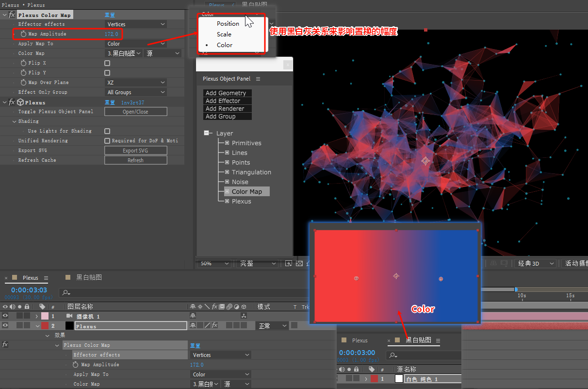The height and width of the screenshot is (389, 588).
Task: Click Add Effector in Plexus Object Panel
Action: coord(228,101)
